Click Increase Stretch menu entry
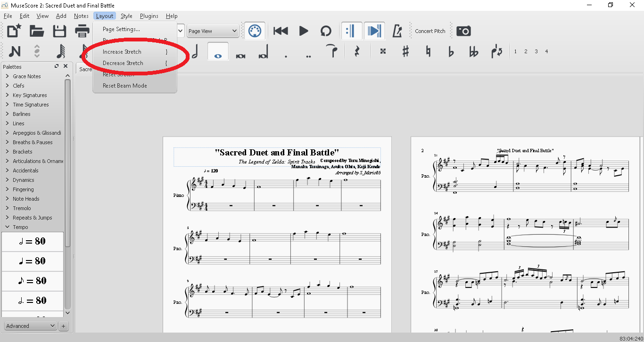 [135, 52]
